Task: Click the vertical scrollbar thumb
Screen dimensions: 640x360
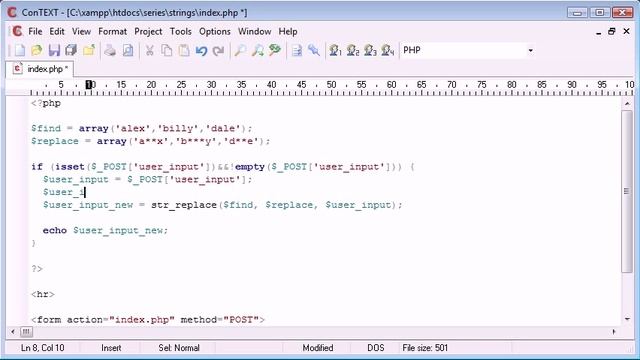Action: tap(627, 191)
